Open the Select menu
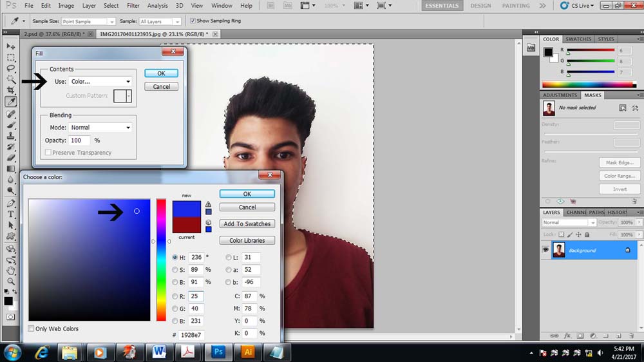 click(x=111, y=6)
